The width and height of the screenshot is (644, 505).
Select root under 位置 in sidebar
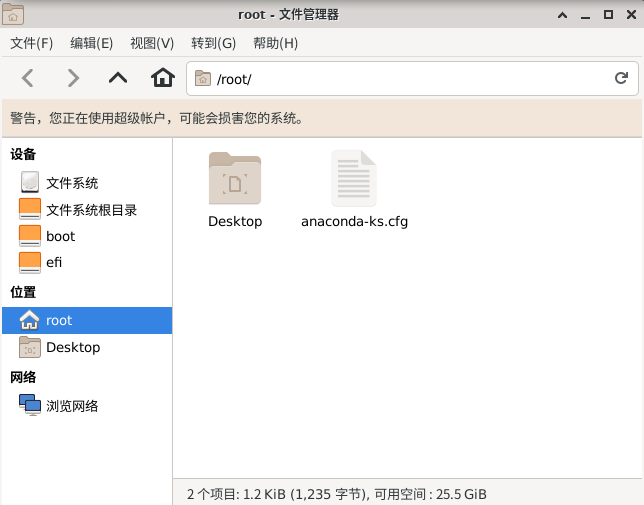[x=58, y=321]
